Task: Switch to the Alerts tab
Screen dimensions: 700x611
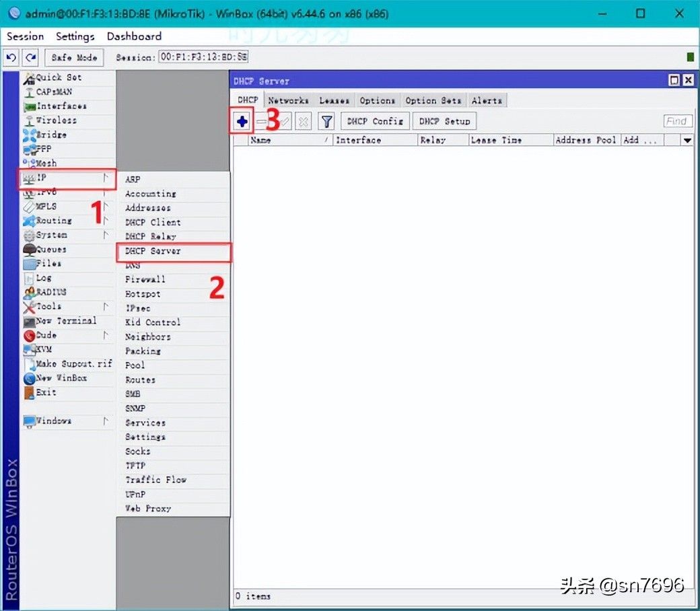Action: click(487, 100)
